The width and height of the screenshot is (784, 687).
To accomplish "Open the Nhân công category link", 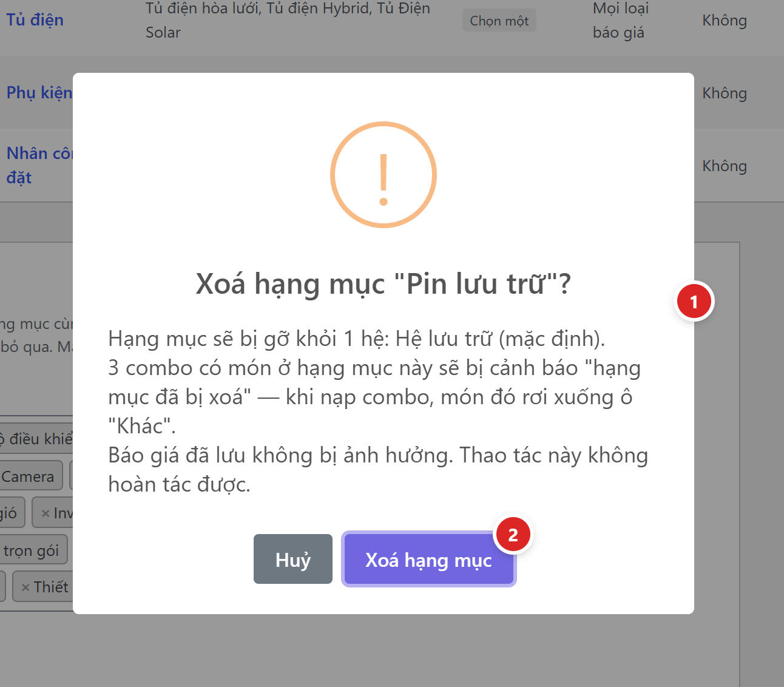I will point(39,165).
